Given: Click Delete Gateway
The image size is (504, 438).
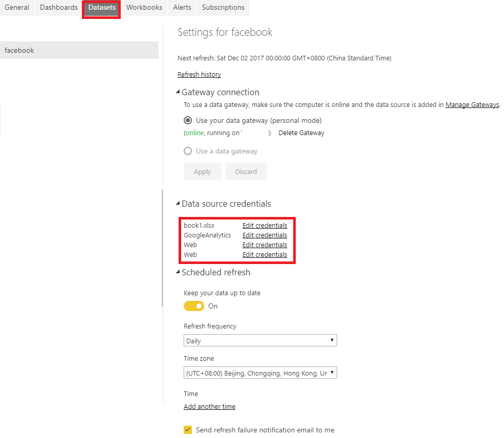Looking at the screenshot, I should point(301,133).
